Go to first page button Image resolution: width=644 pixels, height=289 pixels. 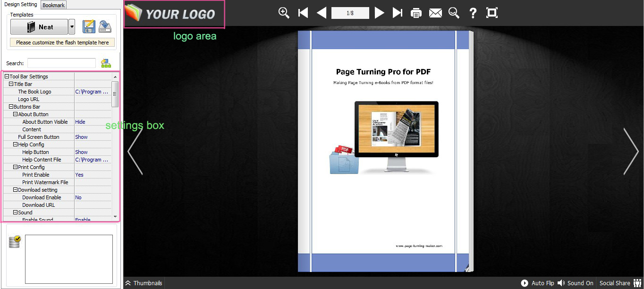[303, 13]
